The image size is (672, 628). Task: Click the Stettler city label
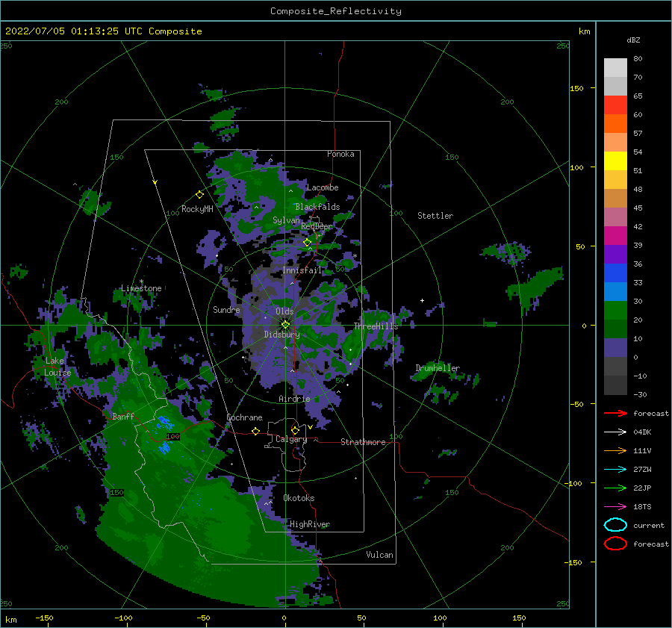(435, 216)
